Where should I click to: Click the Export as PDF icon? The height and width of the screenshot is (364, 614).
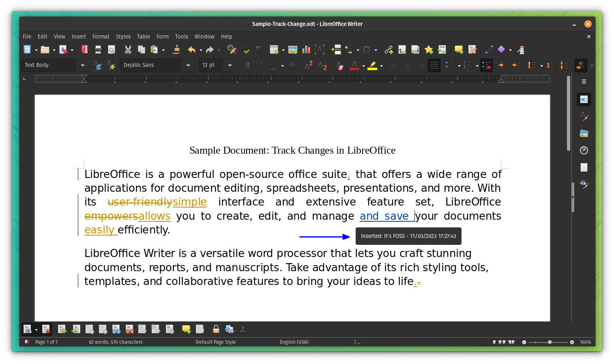pyautogui.click(x=85, y=49)
